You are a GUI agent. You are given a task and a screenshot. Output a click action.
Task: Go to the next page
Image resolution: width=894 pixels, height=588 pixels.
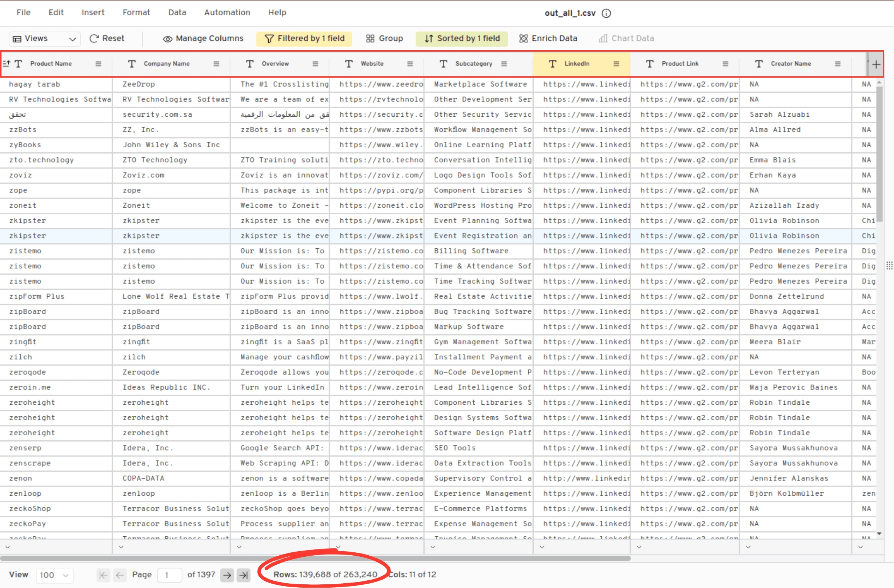(227, 575)
